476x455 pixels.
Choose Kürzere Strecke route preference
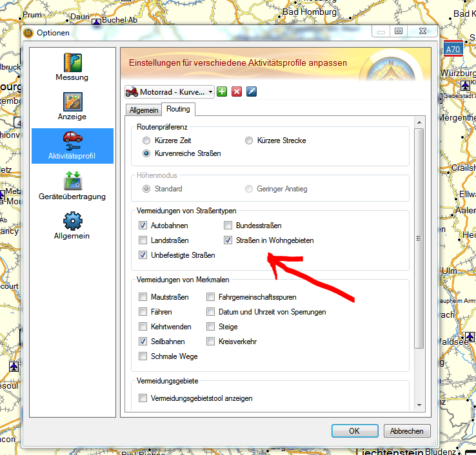point(249,140)
